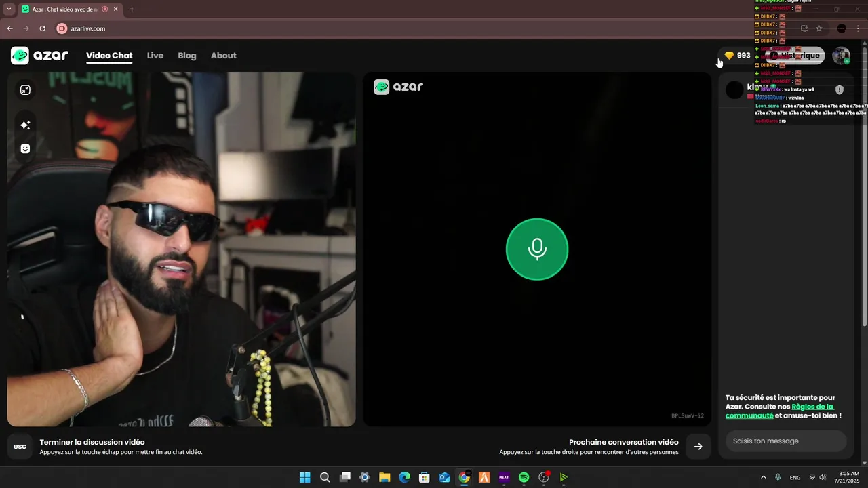The height and width of the screenshot is (488, 868).
Task: Open Outlook from taskbar
Action: coord(444,477)
